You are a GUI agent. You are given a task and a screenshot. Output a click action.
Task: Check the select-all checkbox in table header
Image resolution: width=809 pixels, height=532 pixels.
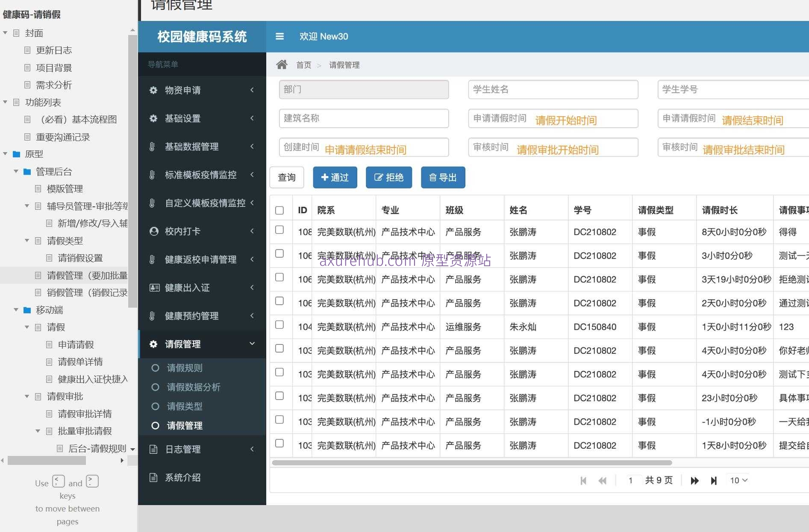[x=280, y=210]
